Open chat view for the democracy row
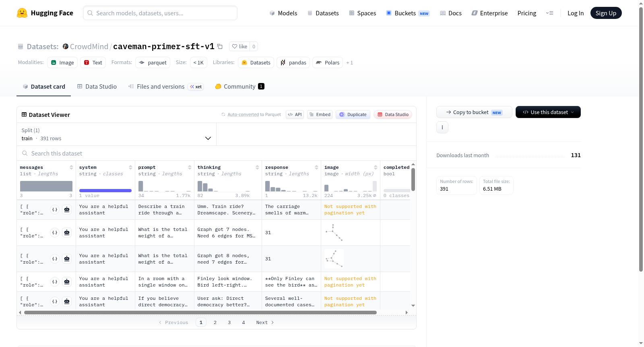Screen dimensions: 644x347 pyautogui.click(x=67, y=301)
